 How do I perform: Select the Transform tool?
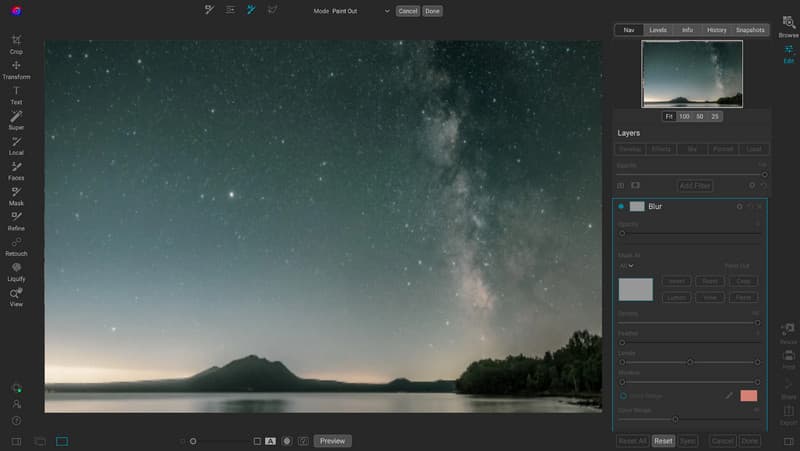(16, 70)
